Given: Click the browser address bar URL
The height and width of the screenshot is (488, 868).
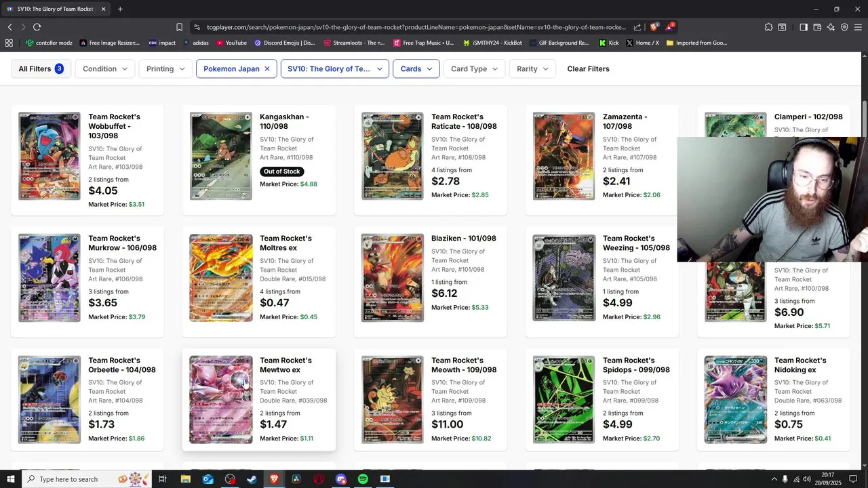Looking at the screenshot, I should 416,27.
